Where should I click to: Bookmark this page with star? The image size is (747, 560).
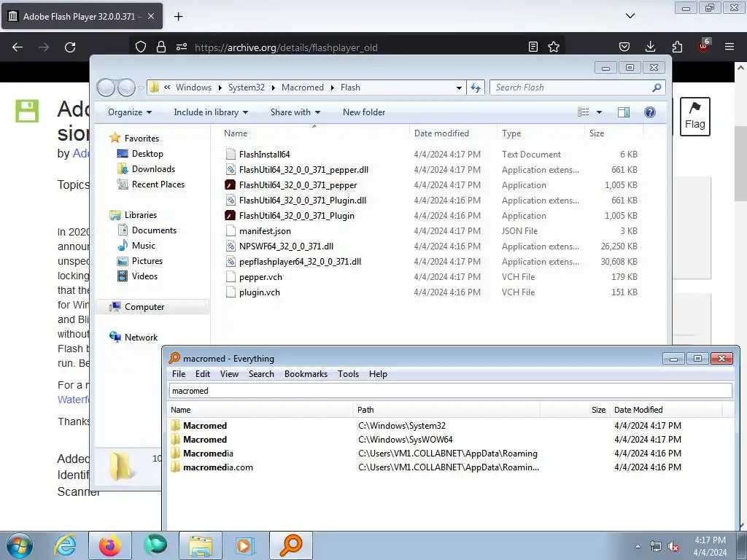[x=554, y=47]
